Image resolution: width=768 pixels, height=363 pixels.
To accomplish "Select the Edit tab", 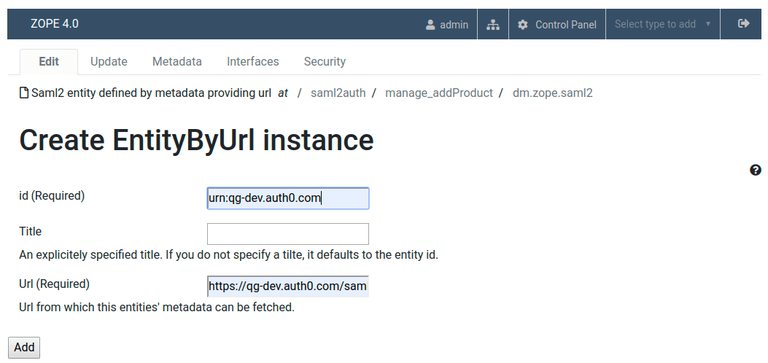I will [x=49, y=62].
